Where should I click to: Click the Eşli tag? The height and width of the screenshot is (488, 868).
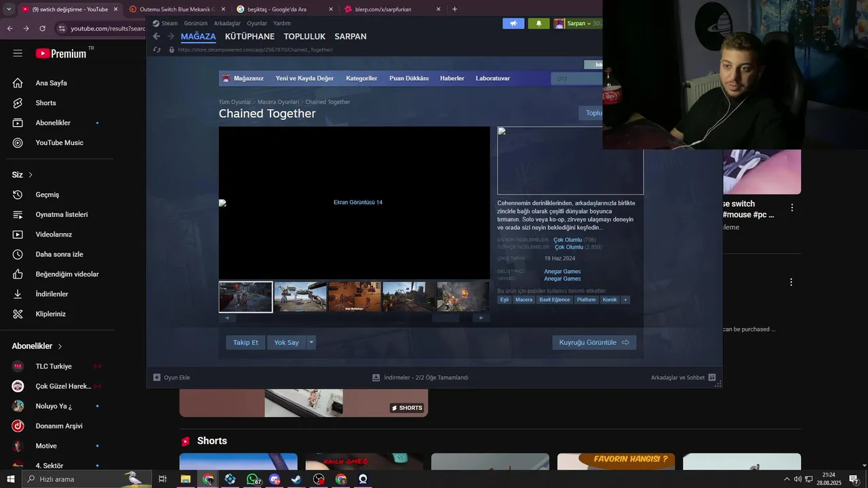click(x=505, y=300)
